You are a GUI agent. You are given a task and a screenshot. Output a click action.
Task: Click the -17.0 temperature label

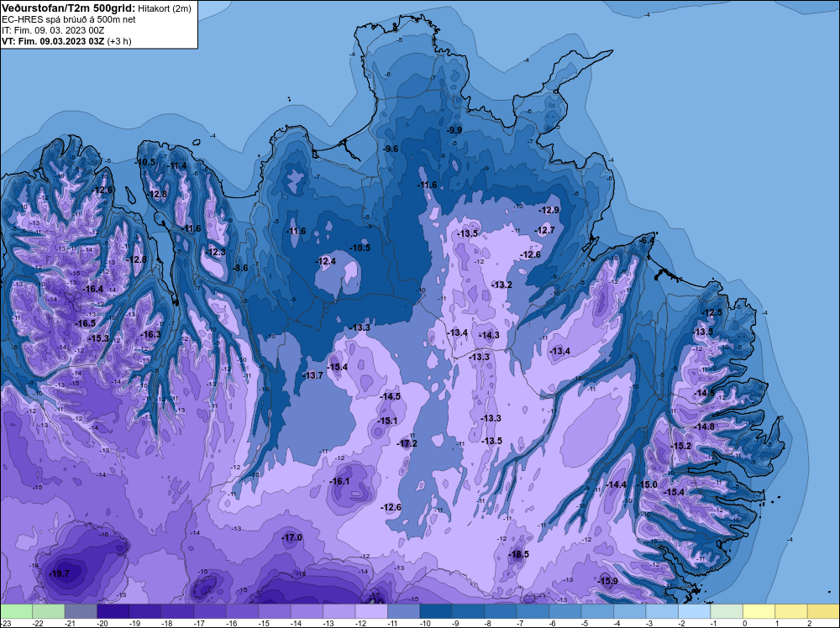pos(292,537)
